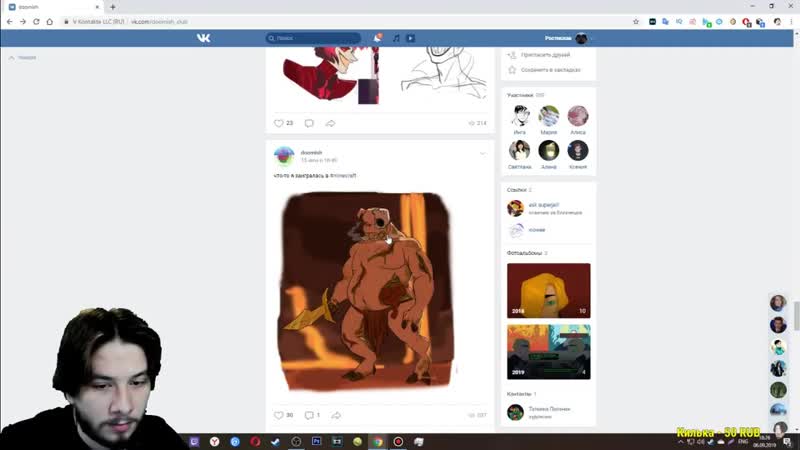Share the Minecraft drawing post
Viewport: 800px width, 450px height.
[336, 415]
